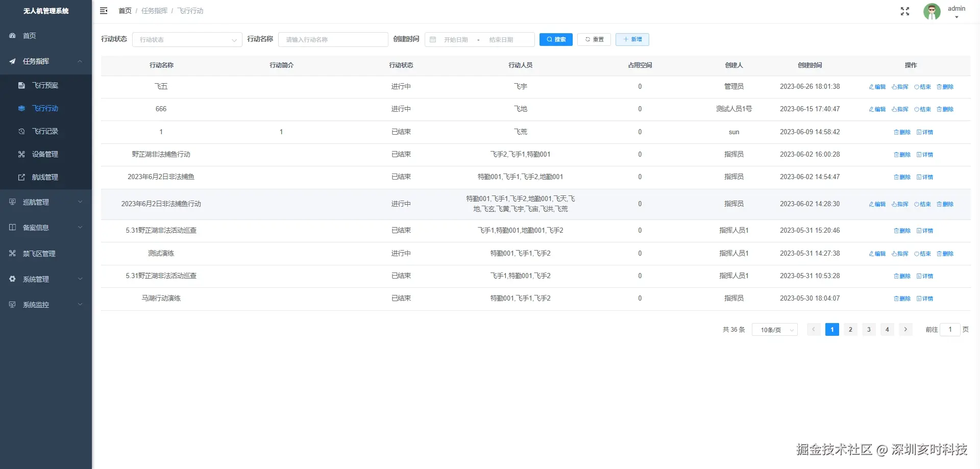
Task: Delete the 测试演练 row
Action: click(945, 254)
